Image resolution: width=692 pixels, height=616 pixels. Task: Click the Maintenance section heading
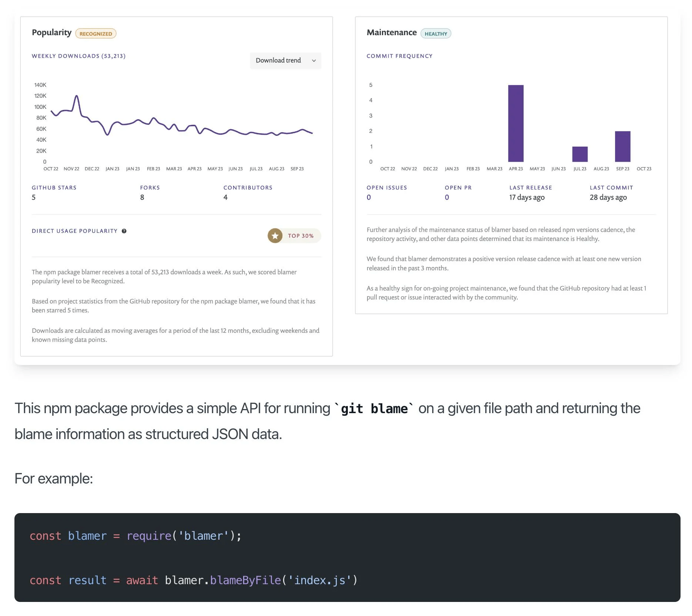click(x=392, y=33)
